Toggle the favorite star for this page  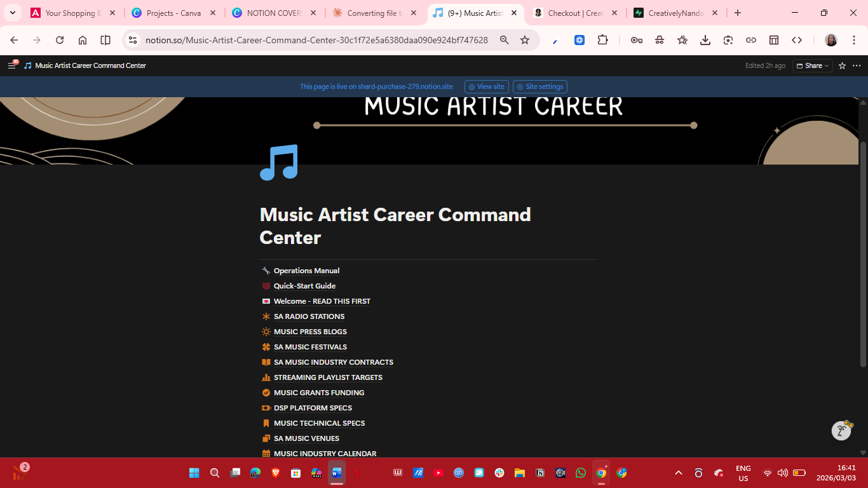[x=842, y=65]
